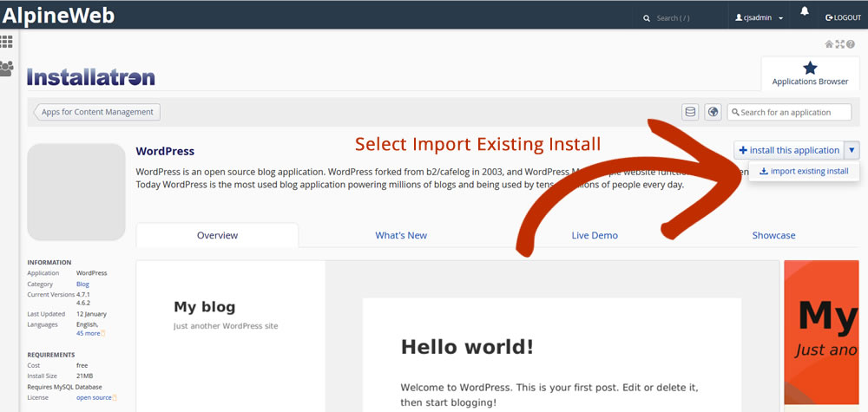
Task: Open the apps grid icon in sidebar
Action: 7,42
